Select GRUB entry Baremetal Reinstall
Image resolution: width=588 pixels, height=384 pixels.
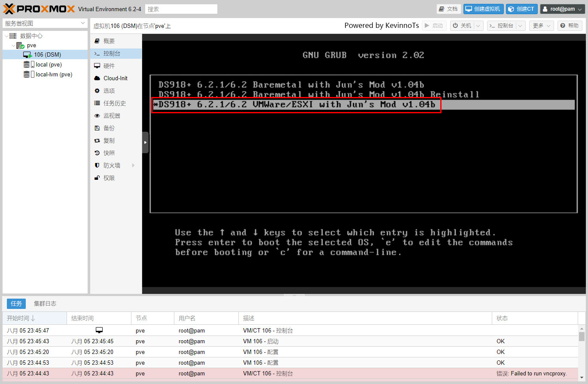tap(319, 94)
